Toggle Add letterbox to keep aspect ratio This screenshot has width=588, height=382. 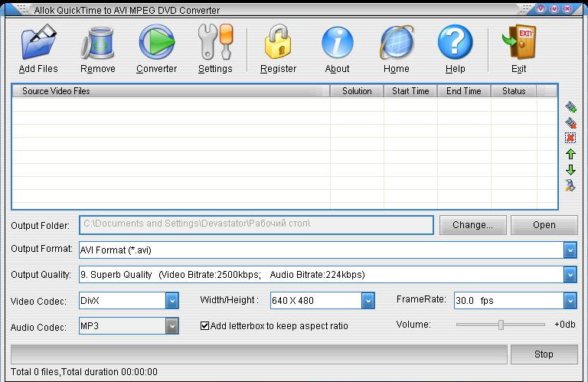pyautogui.click(x=204, y=326)
